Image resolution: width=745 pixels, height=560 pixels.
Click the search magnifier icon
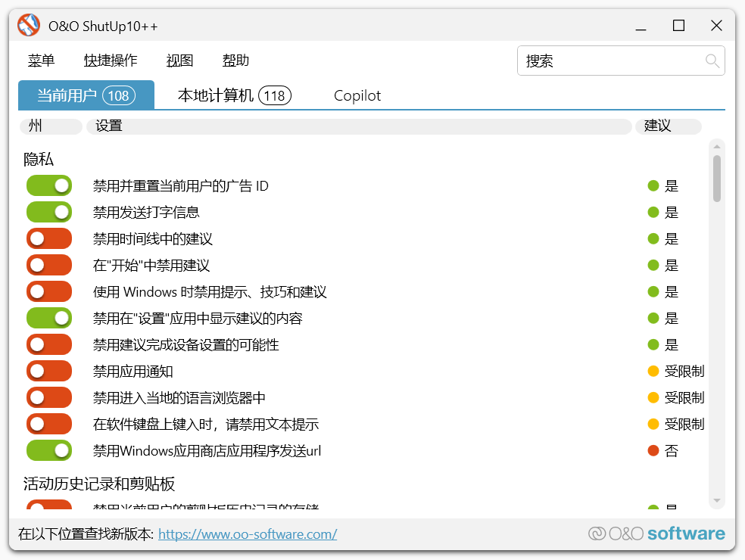[x=712, y=61]
